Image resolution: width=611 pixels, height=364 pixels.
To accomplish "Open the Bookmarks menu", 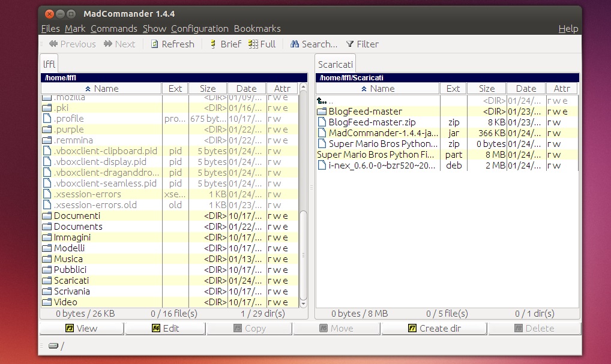I will point(257,29).
